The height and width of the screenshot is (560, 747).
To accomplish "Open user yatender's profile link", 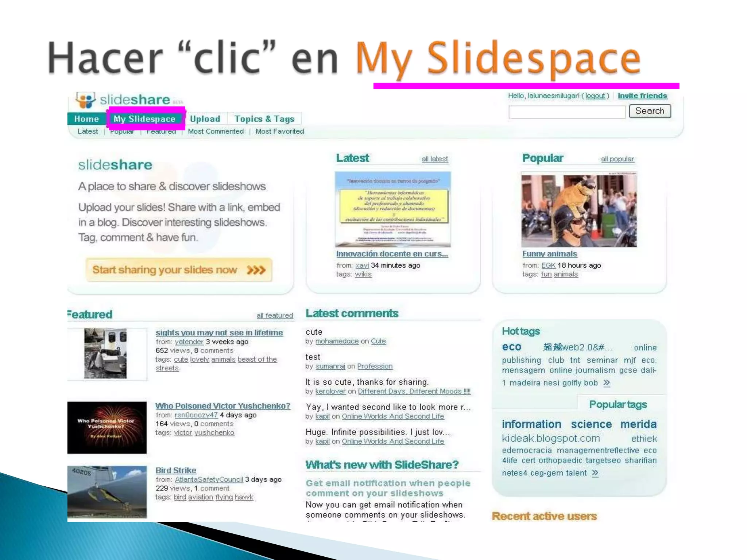I will coord(189,342).
